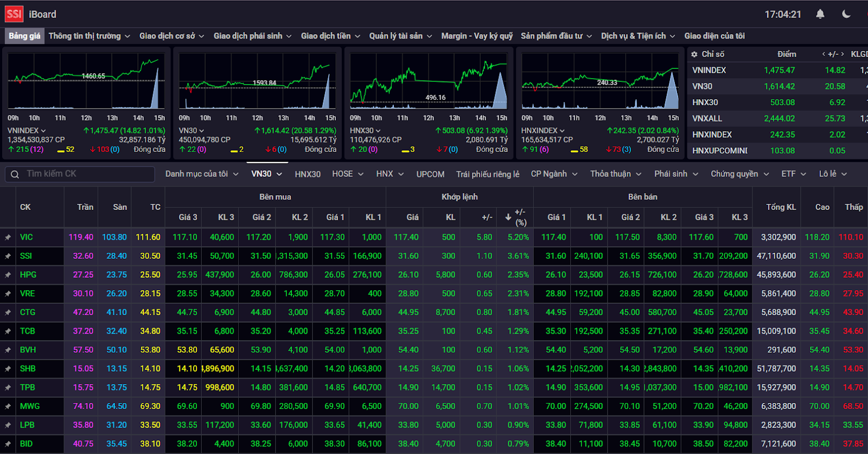Pin the BID stock row

(8, 444)
